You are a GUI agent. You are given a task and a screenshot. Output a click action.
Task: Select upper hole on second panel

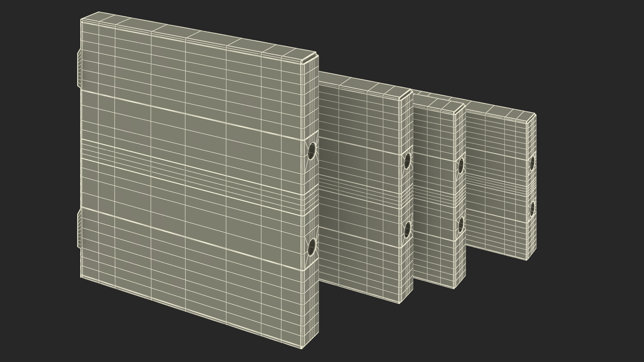408,161
